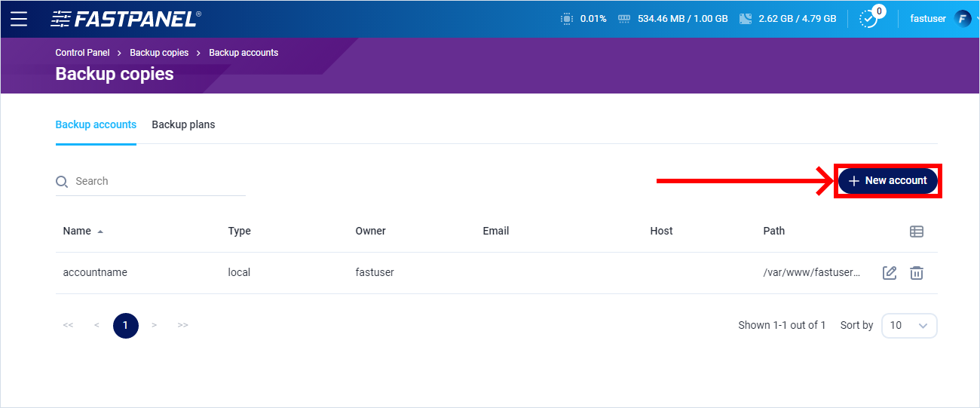Go to the previous page
The image size is (980, 408).
pos(96,326)
